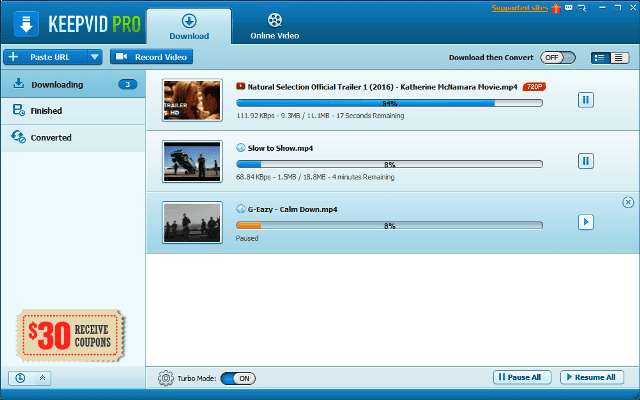This screenshot has width=640, height=400.
Task: Click the 17 Seconds Remaining status line
Action: [320, 116]
